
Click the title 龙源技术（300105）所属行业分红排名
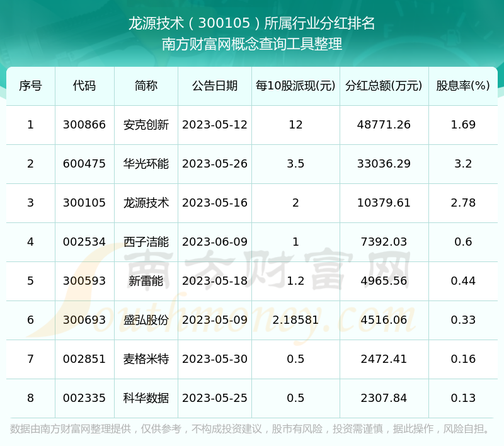(x=252, y=24)
